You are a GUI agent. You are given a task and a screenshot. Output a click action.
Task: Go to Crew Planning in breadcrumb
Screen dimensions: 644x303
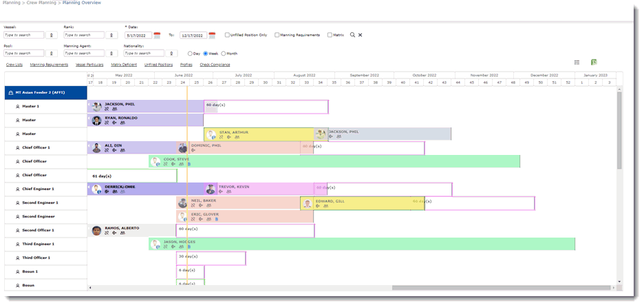click(40, 3)
